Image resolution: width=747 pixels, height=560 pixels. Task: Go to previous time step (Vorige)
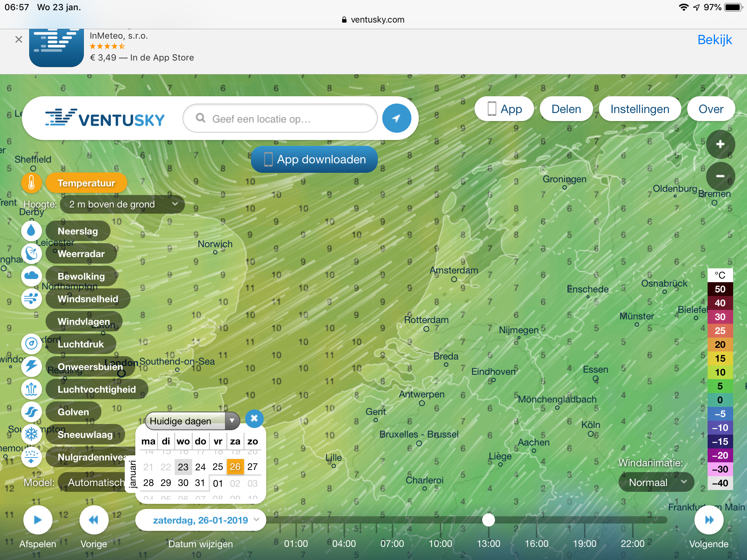click(x=94, y=520)
